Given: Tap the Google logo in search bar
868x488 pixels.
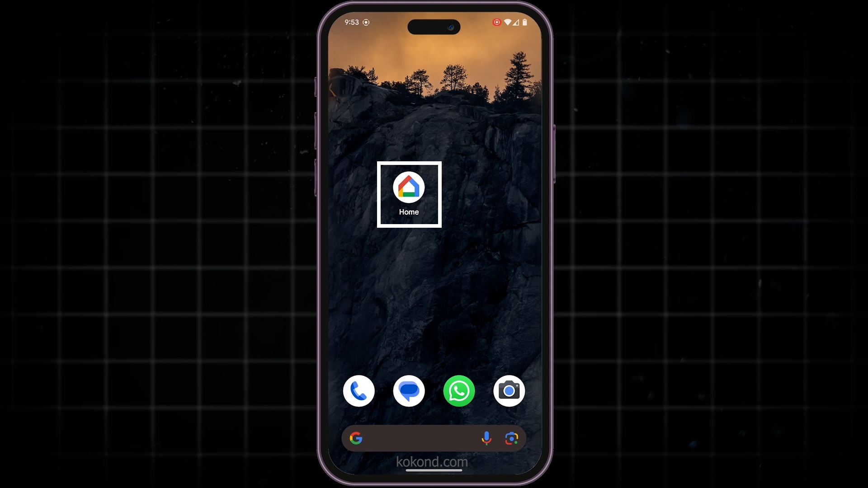Looking at the screenshot, I should tap(357, 439).
